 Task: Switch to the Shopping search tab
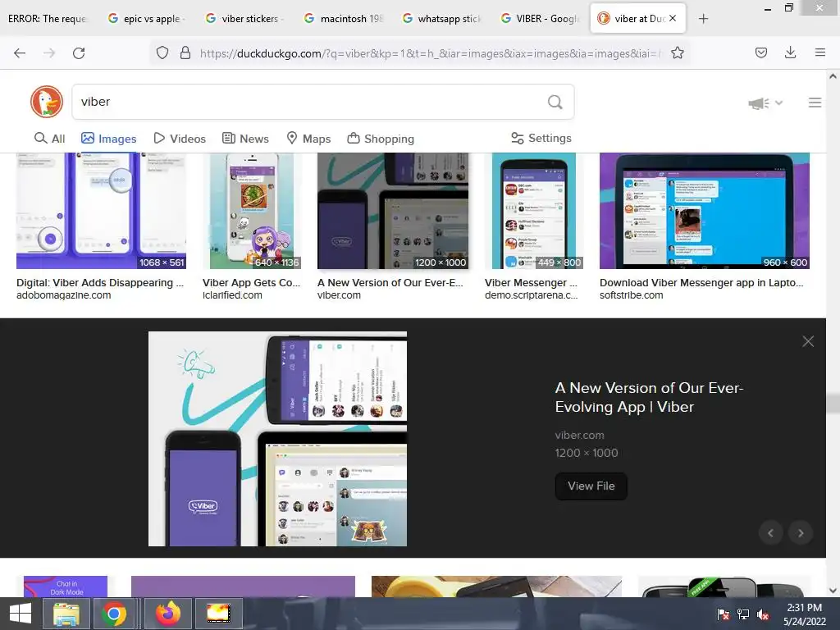click(x=381, y=139)
